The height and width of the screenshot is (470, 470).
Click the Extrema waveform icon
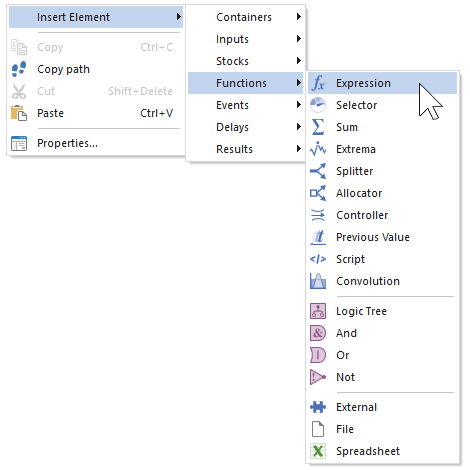click(x=318, y=149)
